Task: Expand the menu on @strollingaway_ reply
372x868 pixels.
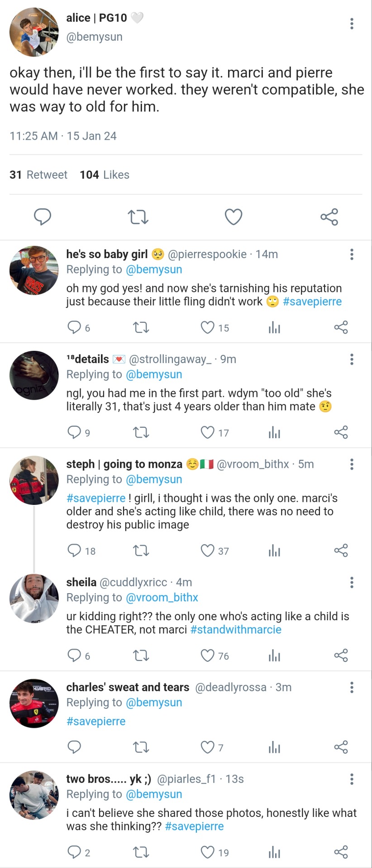Action: tap(352, 359)
